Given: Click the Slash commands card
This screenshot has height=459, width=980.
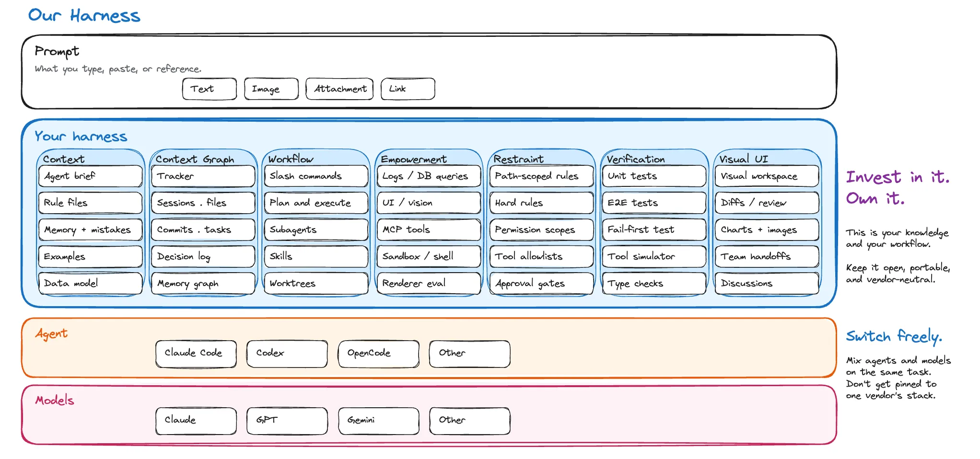Looking at the screenshot, I should [x=316, y=176].
